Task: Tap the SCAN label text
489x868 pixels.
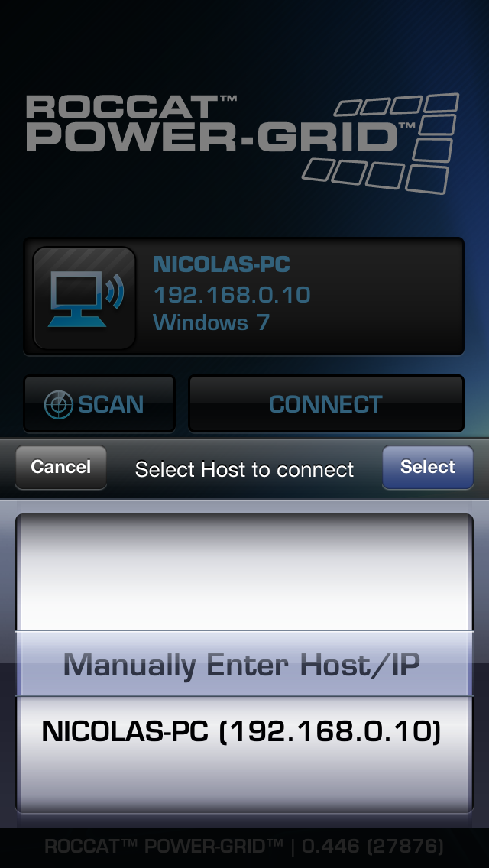Action: click(x=111, y=405)
